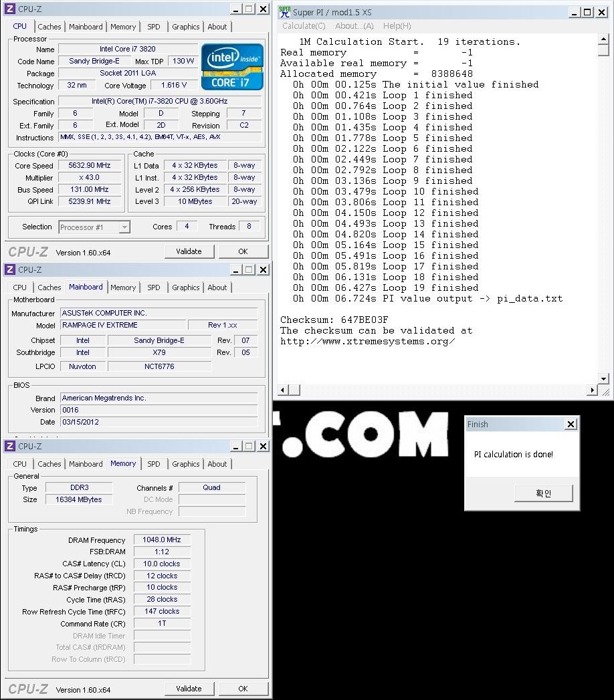Switch to CPU tab in Memory CPU-Z window

(x=19, y=464)
